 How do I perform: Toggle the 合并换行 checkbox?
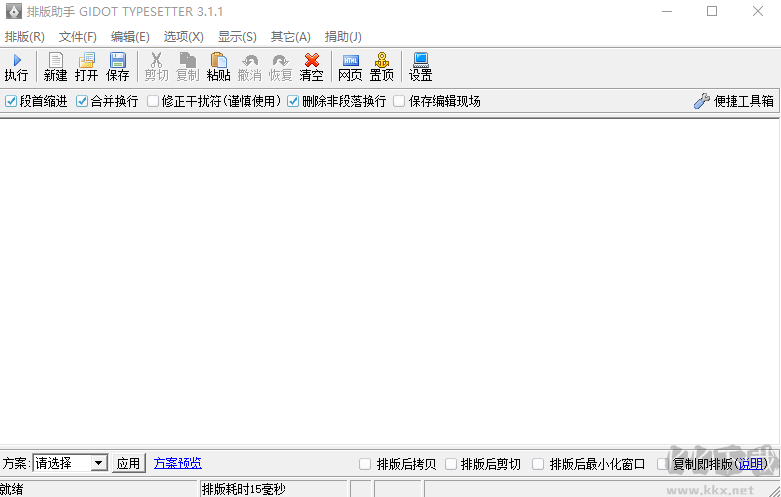(82, 101)
